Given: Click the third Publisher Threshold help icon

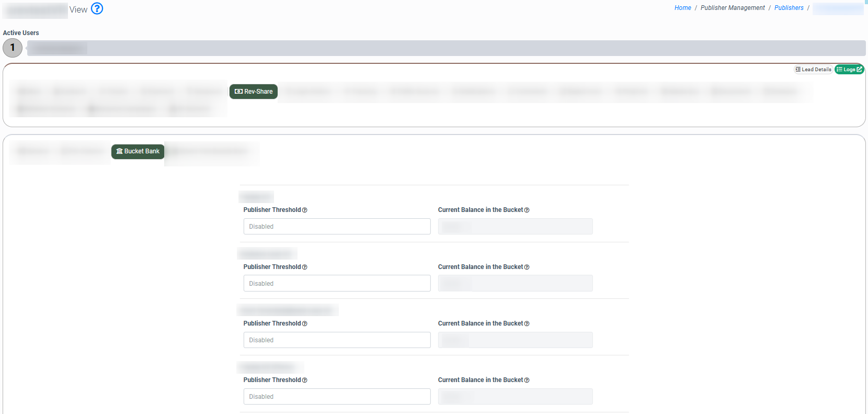Looking at the screenshot, I should 305,324.
